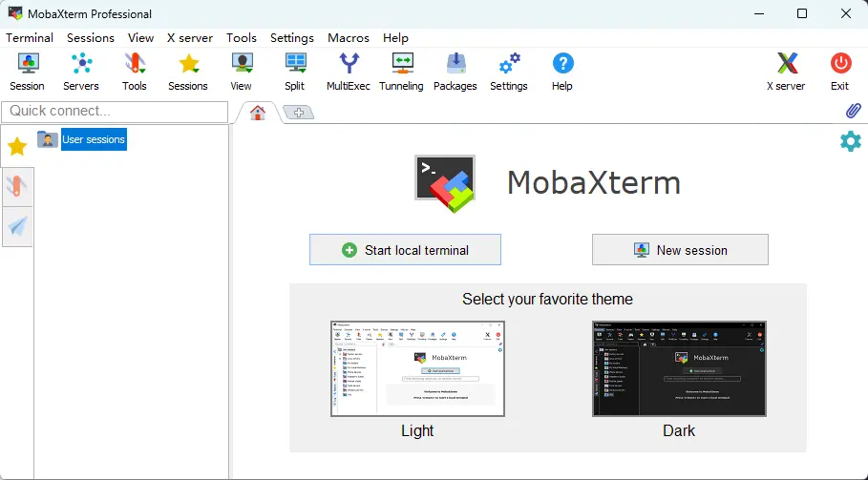Click the Sessions star toolbar icon

point(189,63)
